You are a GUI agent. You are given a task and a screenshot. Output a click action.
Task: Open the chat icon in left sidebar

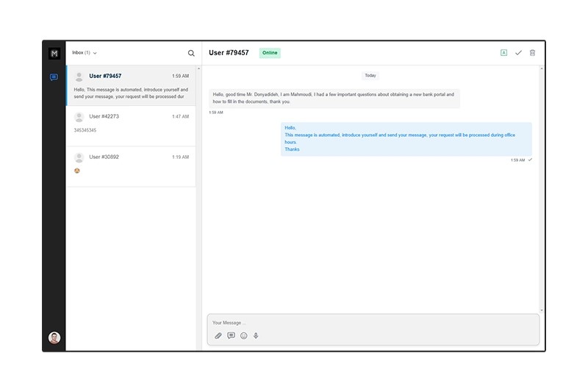click(x=54, y=77)
